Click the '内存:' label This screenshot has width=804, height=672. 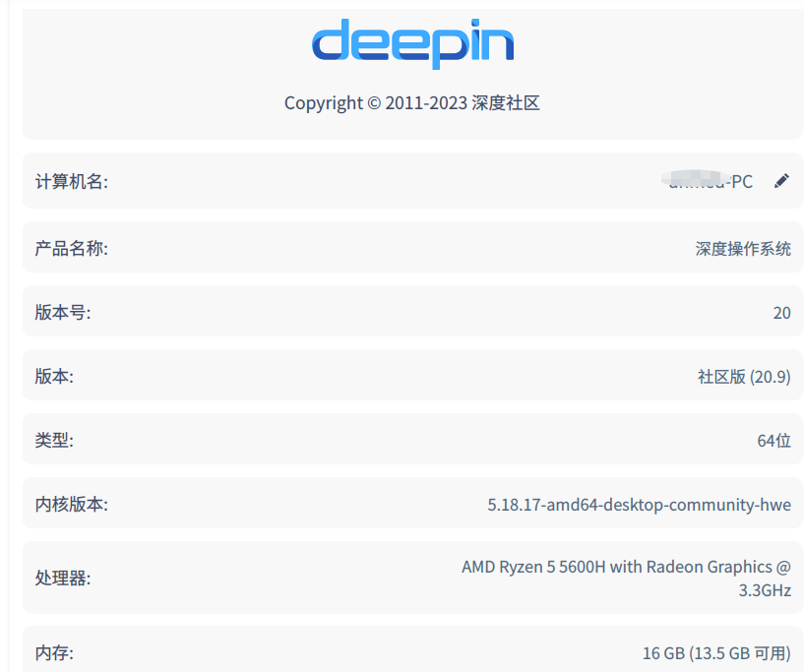point(54,653)
